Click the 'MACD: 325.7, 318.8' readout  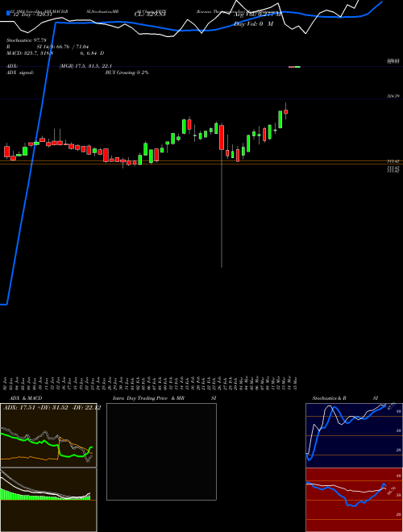(29, 53)
